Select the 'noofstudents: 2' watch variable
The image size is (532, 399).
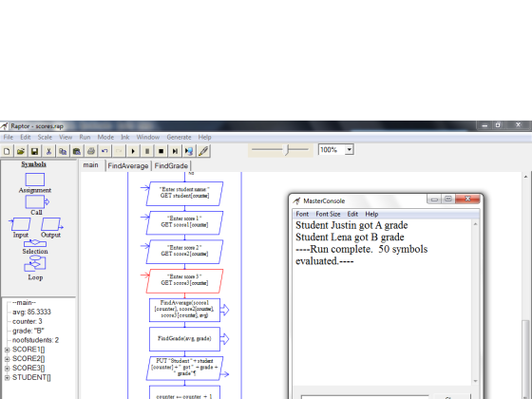tap(35, 340)
